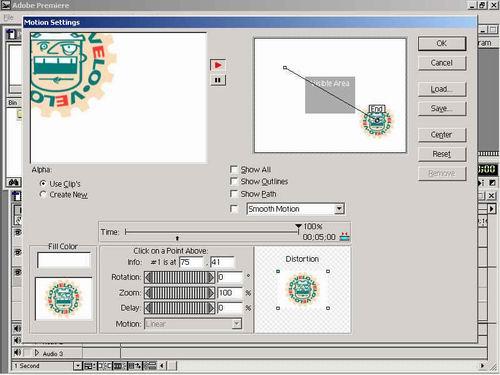Click the fill color clip thumbnail
The height and width of the screenshot is (375, 500).
tap(63, 298)
